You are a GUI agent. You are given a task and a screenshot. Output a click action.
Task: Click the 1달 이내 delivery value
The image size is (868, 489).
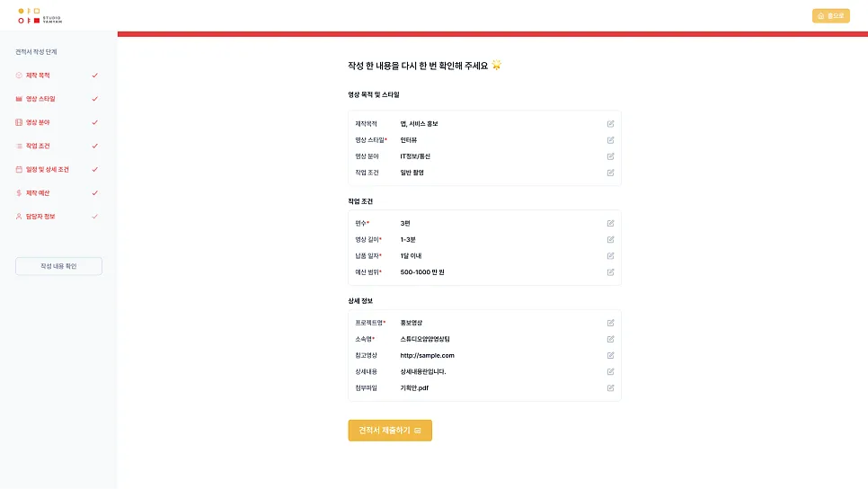pyautogui.click(x=411, y=256)
